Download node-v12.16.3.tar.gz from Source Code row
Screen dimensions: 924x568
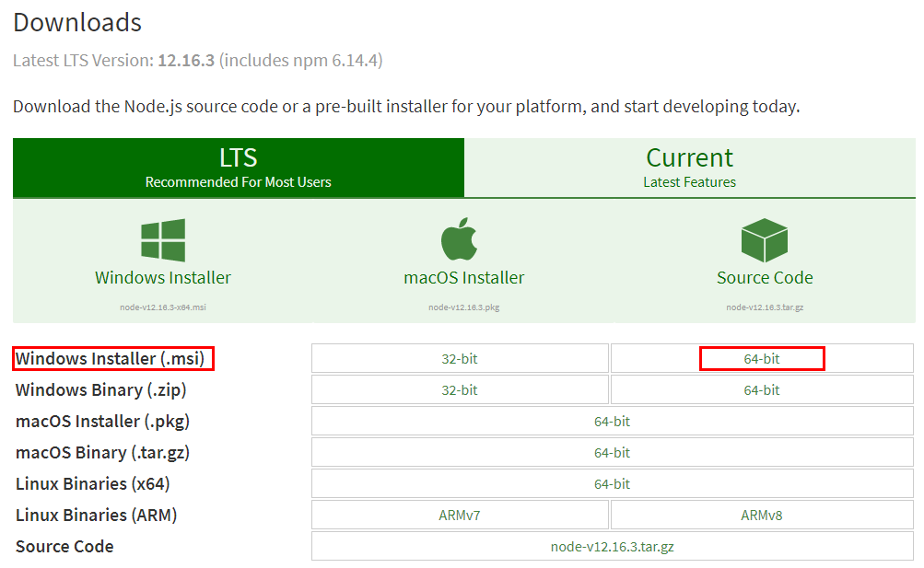pos(613,546)
